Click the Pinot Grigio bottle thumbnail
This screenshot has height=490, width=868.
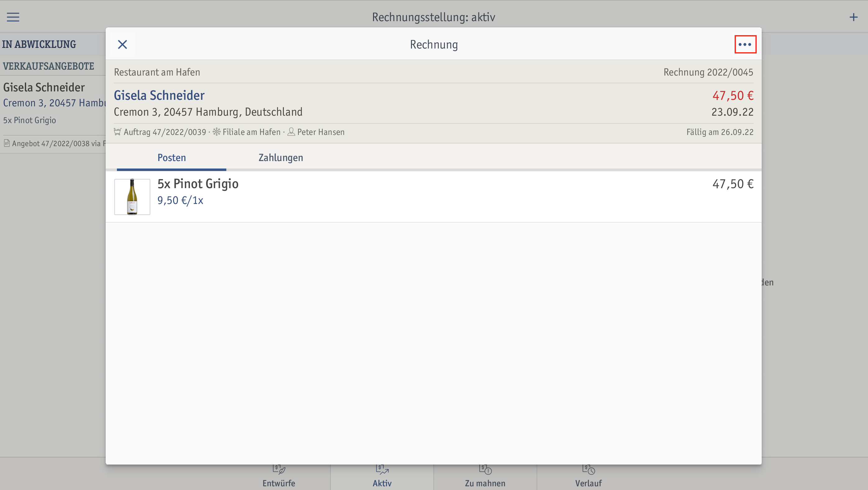[132, 196]
